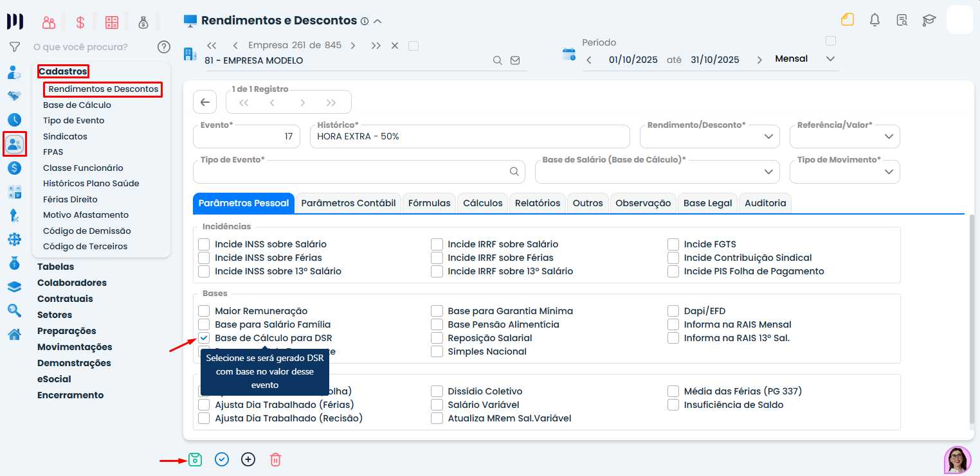The height and width of the screenshot is (476, 980).
Task: Click the yellow sticky note icon
Action: click(x=848, y=19)
